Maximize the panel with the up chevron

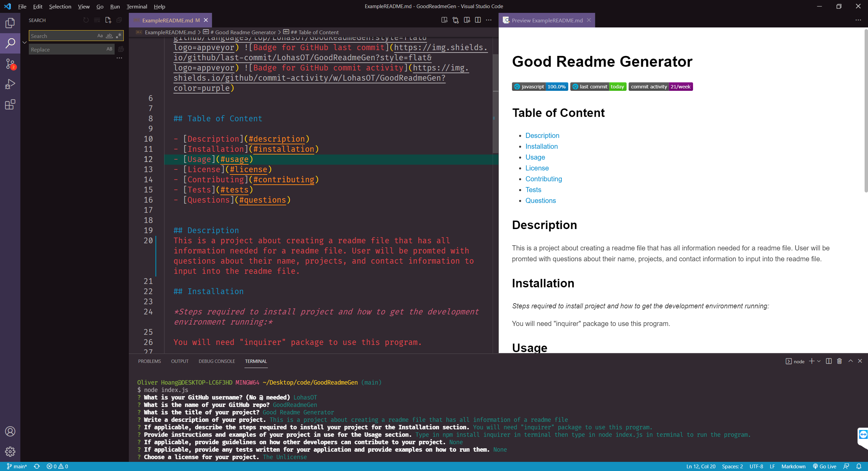(851, 361)
